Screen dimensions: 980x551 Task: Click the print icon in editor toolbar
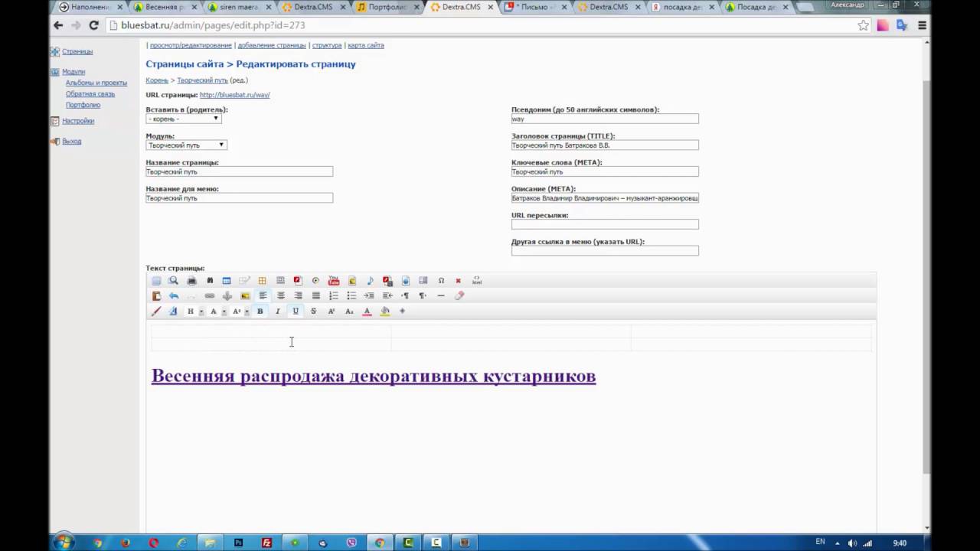pyautogui.click(x=191, y=281)
